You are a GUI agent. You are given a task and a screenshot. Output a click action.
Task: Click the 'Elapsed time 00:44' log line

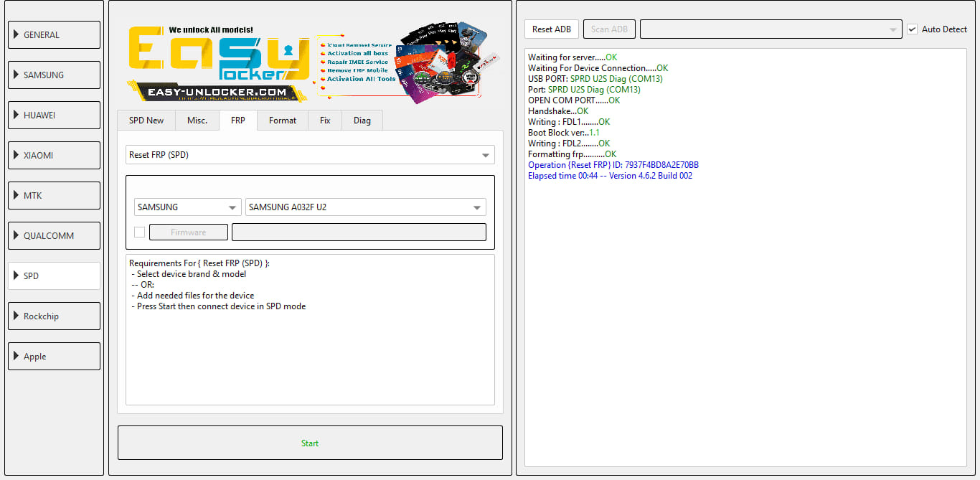click(x=610, y=176)
